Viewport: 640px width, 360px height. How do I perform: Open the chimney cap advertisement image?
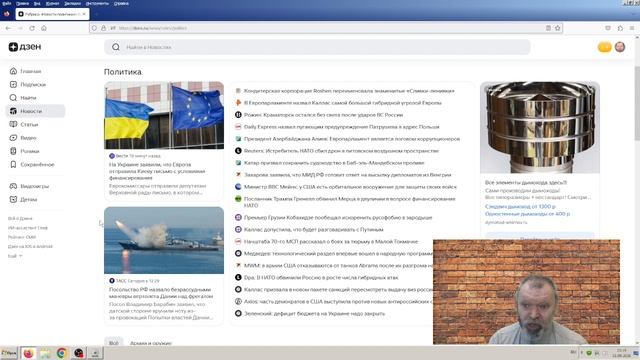click(x=540, y=127)
